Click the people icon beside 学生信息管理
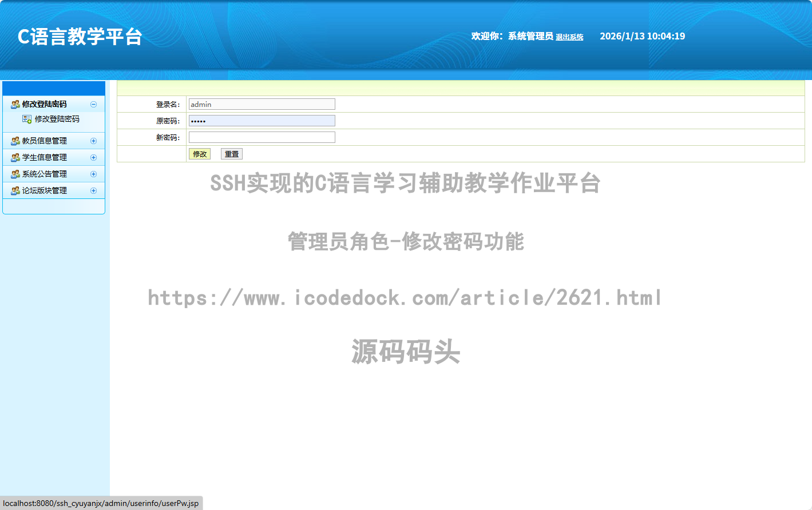 coord(15,157)
